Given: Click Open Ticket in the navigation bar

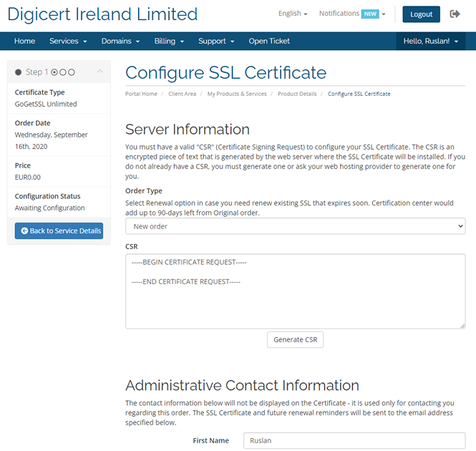Looking at the screenshot, I should coord(269,41).
